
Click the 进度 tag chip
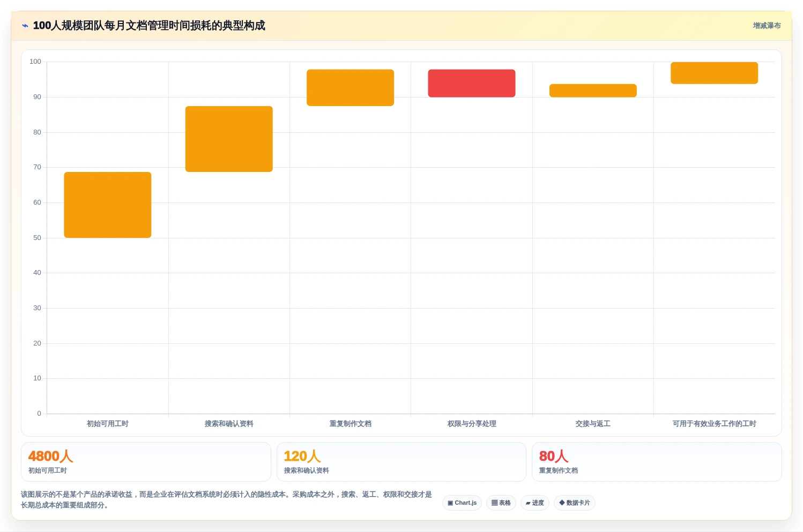[535, 503]
